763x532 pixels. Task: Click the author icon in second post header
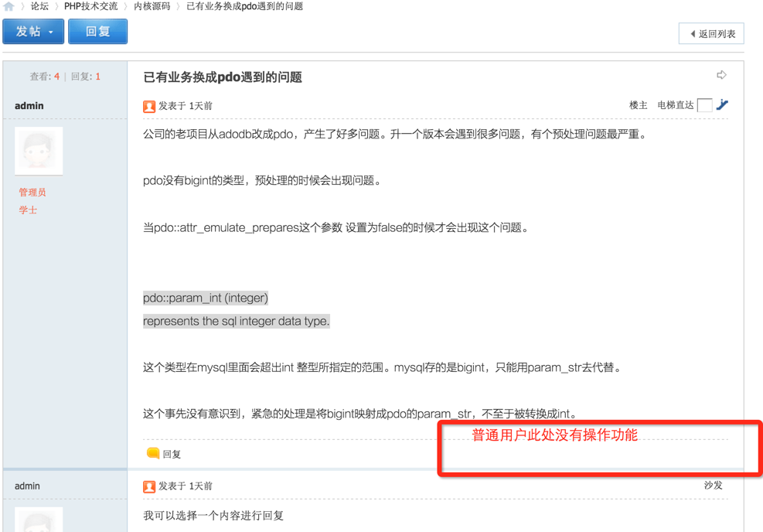149,486
